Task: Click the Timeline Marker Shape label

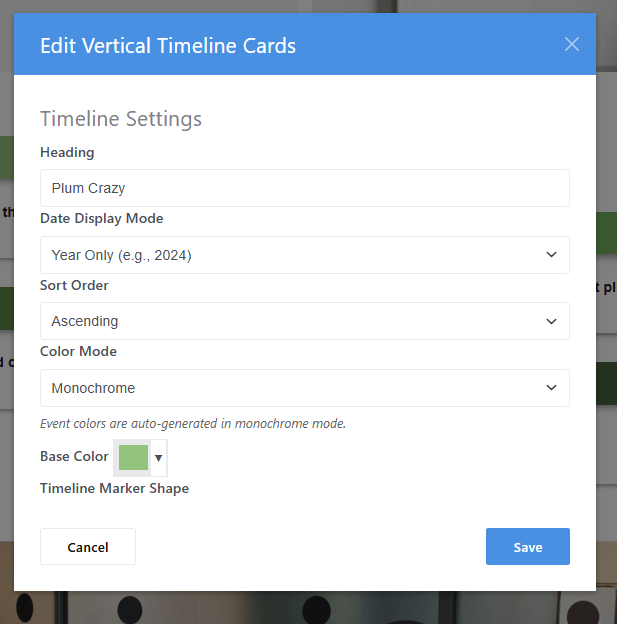Action: click(114, 488)
